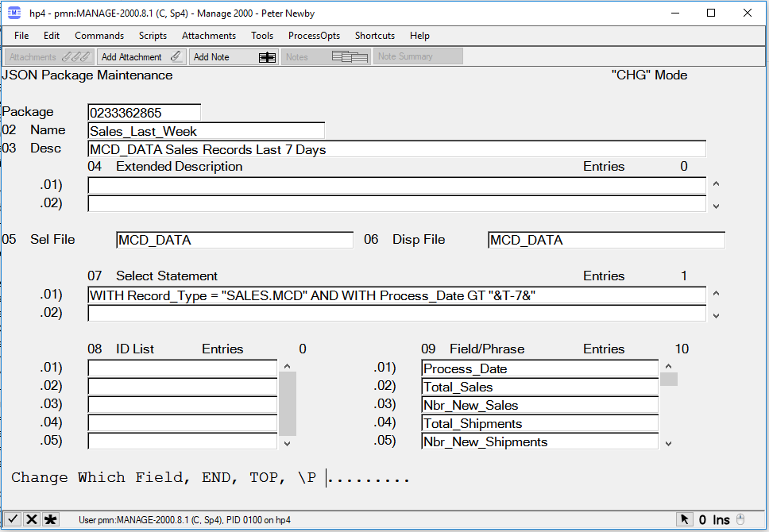The image size is (769, 532).
Task: Click the "CHG" Mode text
Action: (649, 75)
